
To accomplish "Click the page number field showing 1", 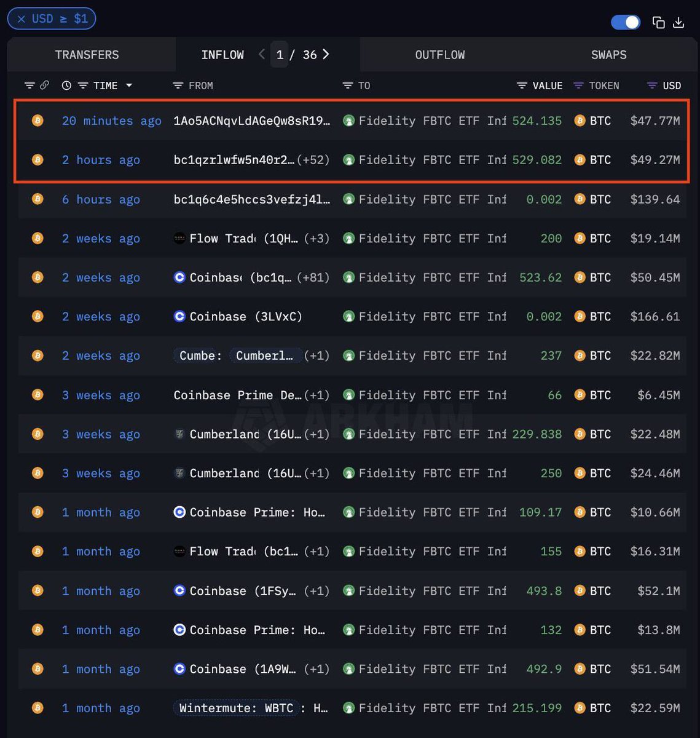I will 280,55.
